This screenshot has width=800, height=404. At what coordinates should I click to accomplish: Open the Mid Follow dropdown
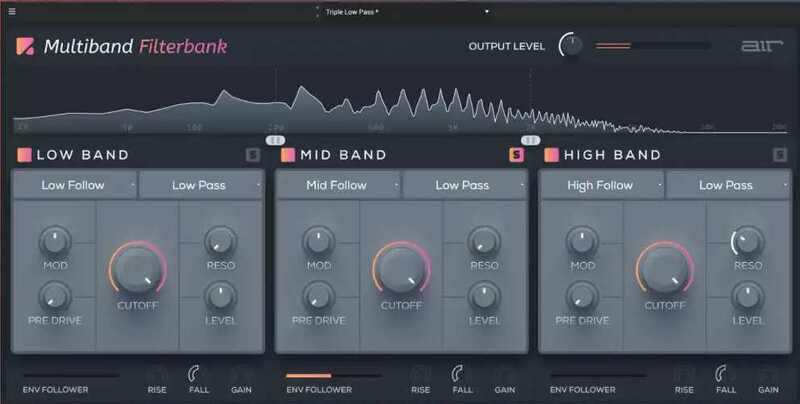(338, 185)
